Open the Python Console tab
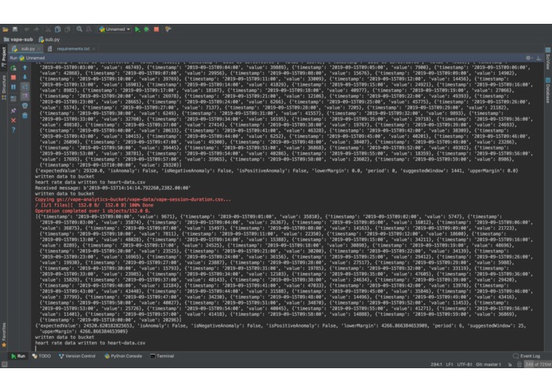 (123, 356)
